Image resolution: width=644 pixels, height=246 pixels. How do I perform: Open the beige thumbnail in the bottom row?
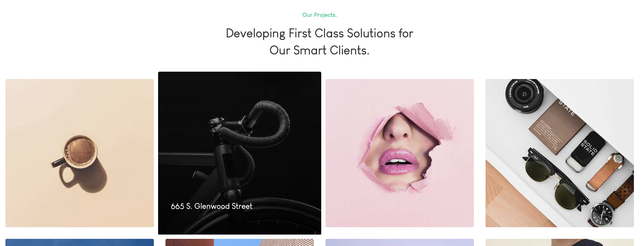pos(559,243)
